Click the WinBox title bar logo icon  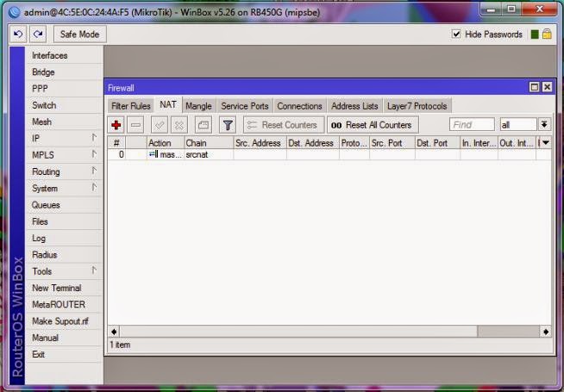point(14,12)
